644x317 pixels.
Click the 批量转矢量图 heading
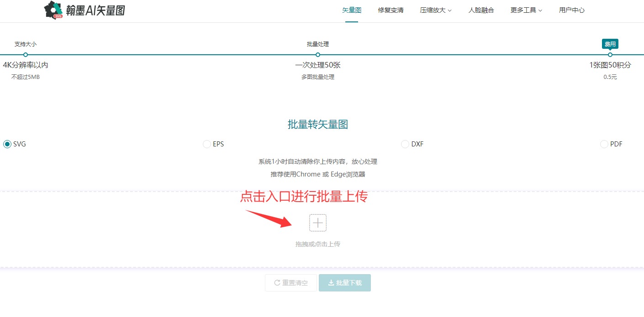tap(318, 125)
